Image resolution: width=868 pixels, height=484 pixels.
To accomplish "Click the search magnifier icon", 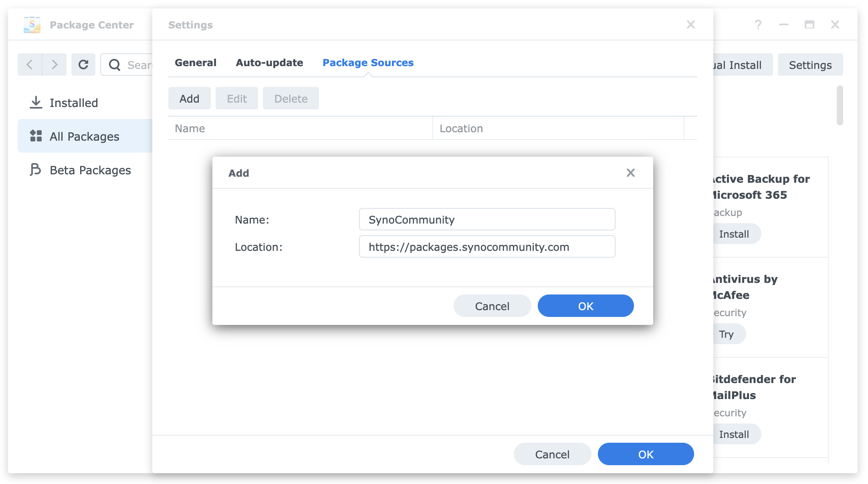I will pos(115,65).
